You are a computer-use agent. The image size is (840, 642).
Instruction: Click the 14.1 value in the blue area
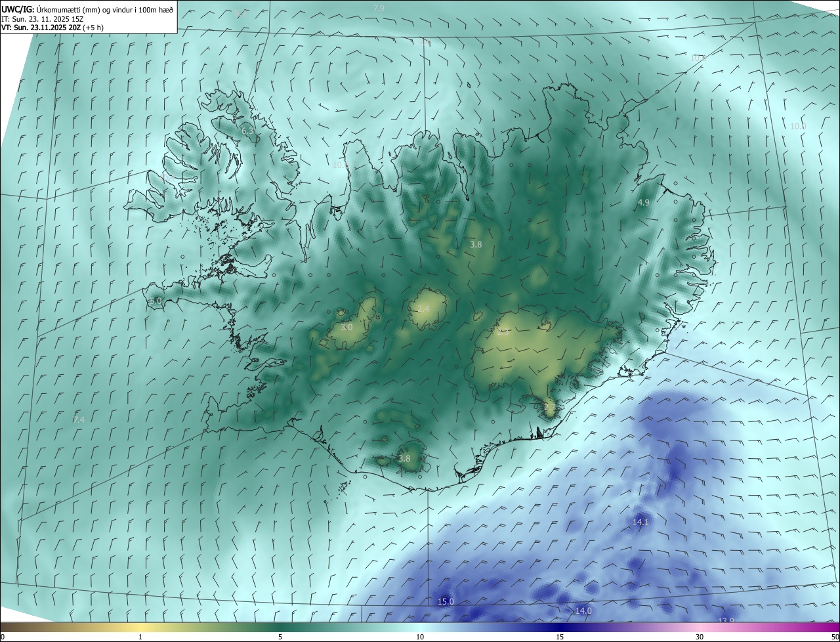pos(640,523)
